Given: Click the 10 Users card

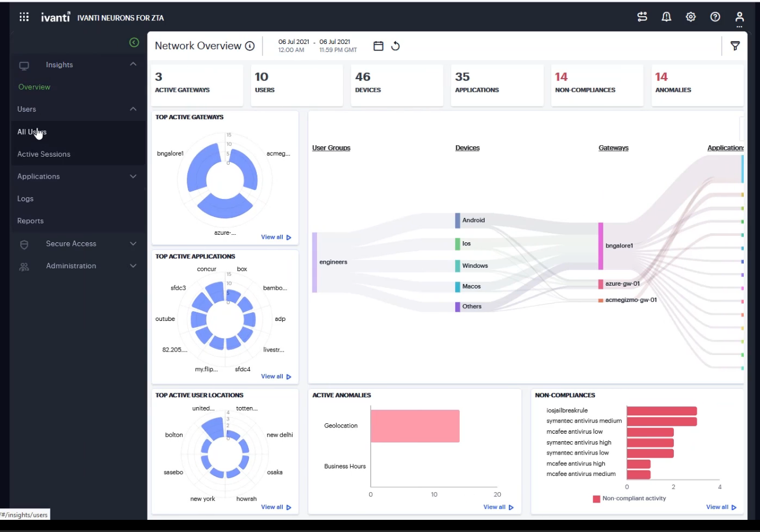Looking at the screenshot, I should pyautogui.click(x=297, y=85).
